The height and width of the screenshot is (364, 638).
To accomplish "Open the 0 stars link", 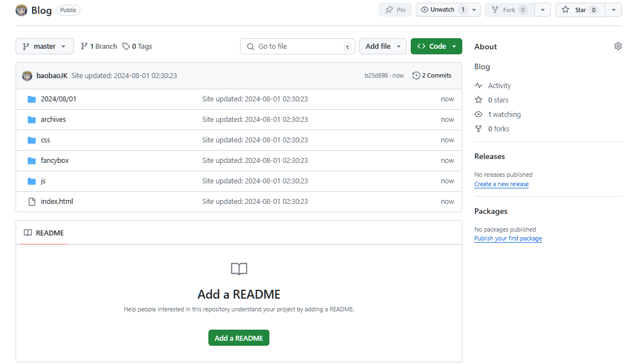I will [x=498, y=100].
